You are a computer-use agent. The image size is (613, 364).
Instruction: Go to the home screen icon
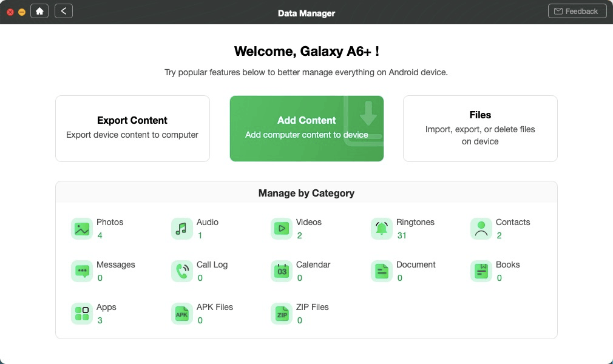39,11
